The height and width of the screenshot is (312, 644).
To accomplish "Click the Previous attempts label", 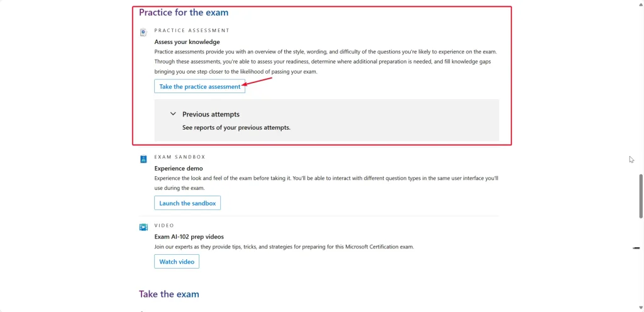I will [x=211, y=114].
